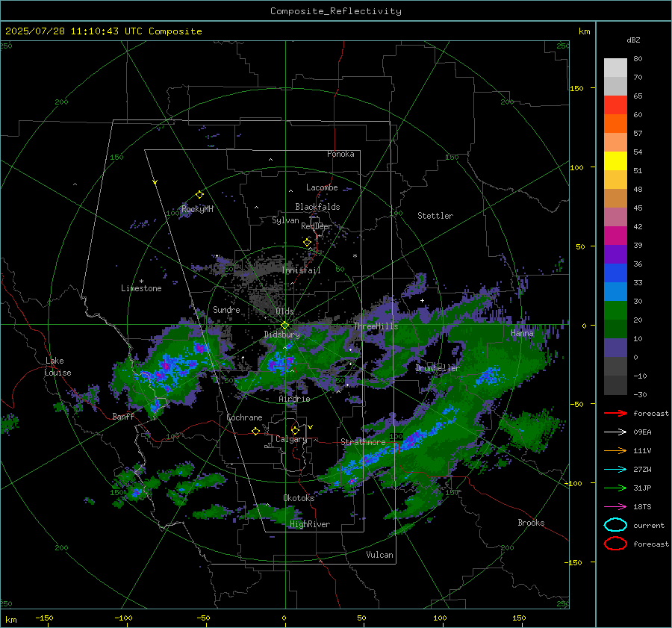Click the slate-purple 0-10 dBZ color swatch
672x628 pixels.
(x=615, y=348)
